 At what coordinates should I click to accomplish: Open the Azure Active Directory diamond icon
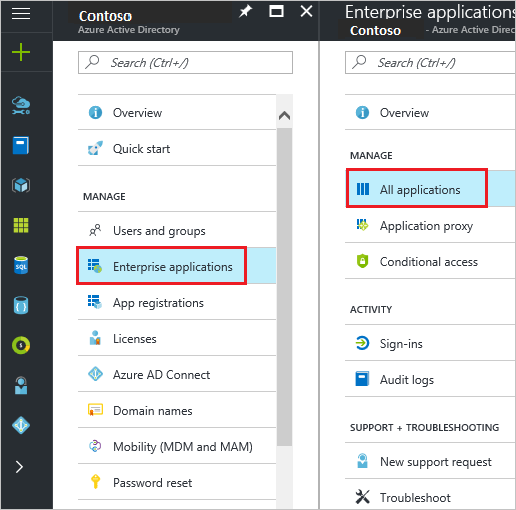click(x=21, y=425)
